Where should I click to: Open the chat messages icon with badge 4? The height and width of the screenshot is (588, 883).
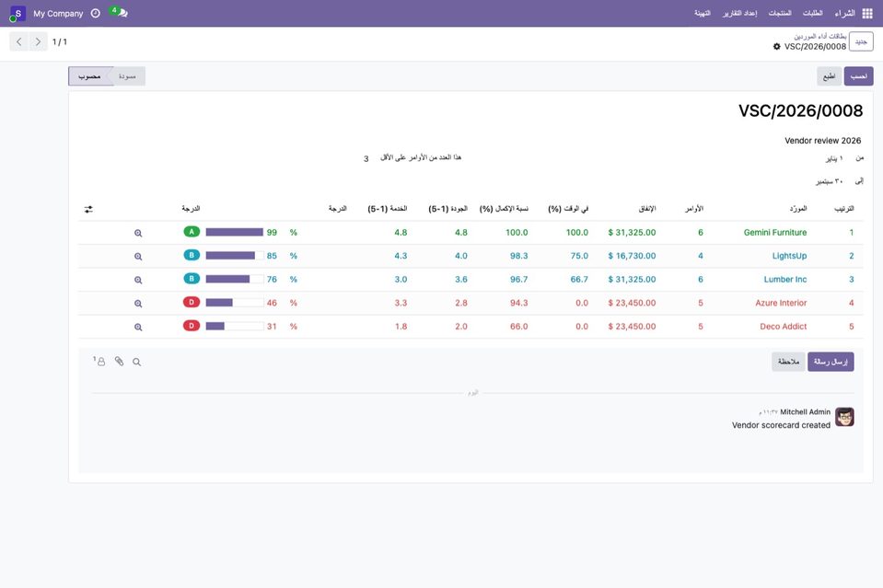[x=120, y=12]
